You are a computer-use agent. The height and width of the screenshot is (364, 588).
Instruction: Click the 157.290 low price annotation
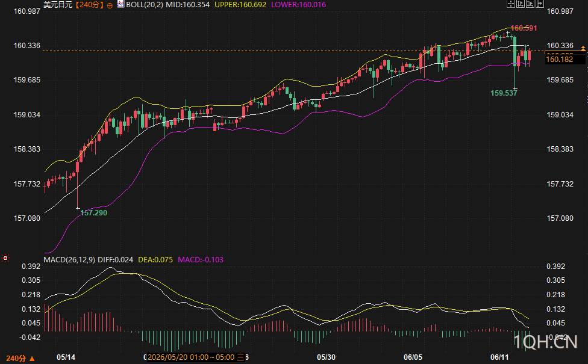[94, 213]
